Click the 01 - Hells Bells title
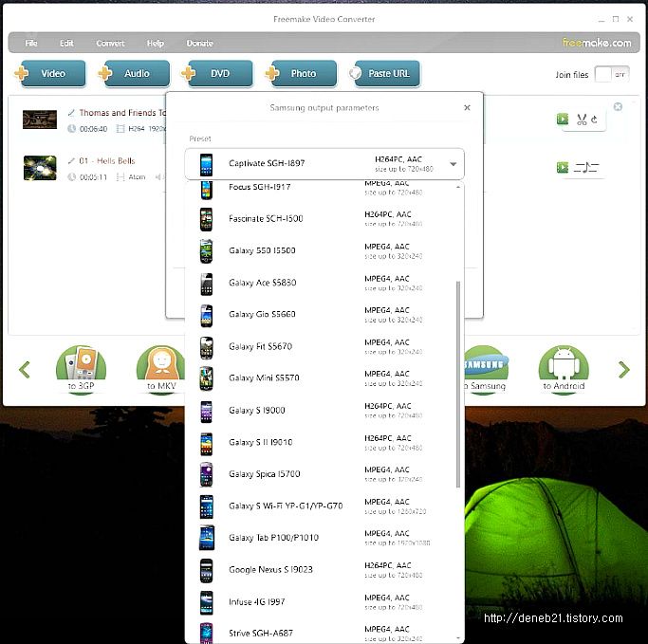The image size is (648, 644). [x=107, y=160]
